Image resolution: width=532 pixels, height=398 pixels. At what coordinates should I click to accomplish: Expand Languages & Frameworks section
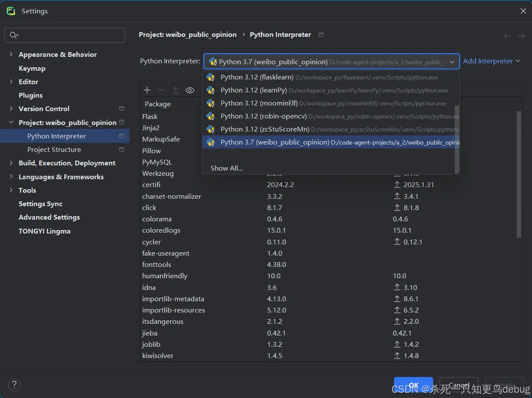tap(11, 177)
